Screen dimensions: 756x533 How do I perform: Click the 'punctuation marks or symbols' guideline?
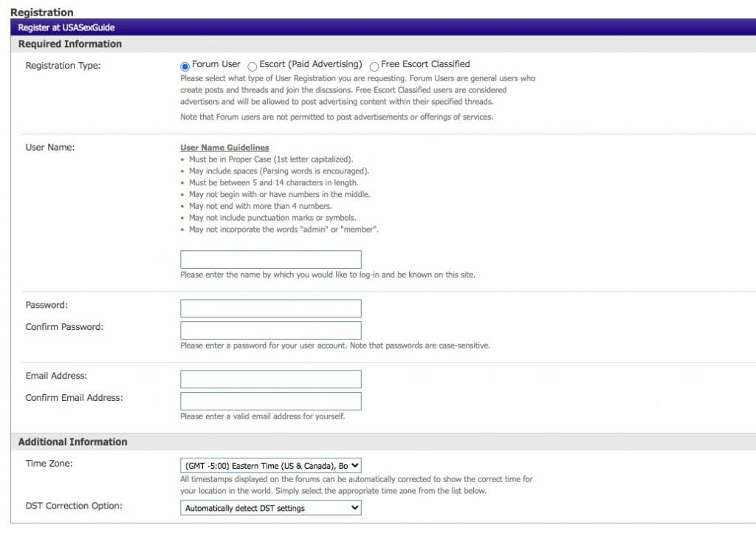tap(272, 218)
